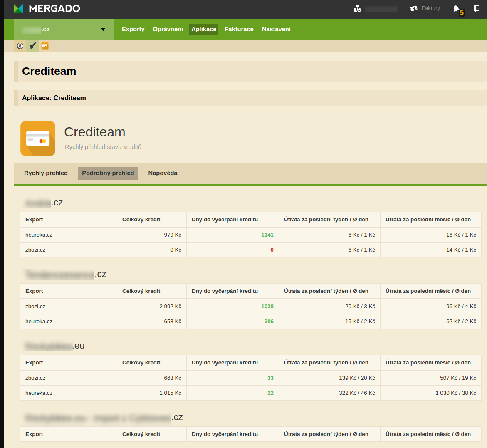Click the 322 Kč / 46 Kč weekly spend
The width and height of the screenshot is (487, 448).
coord(357,393)
